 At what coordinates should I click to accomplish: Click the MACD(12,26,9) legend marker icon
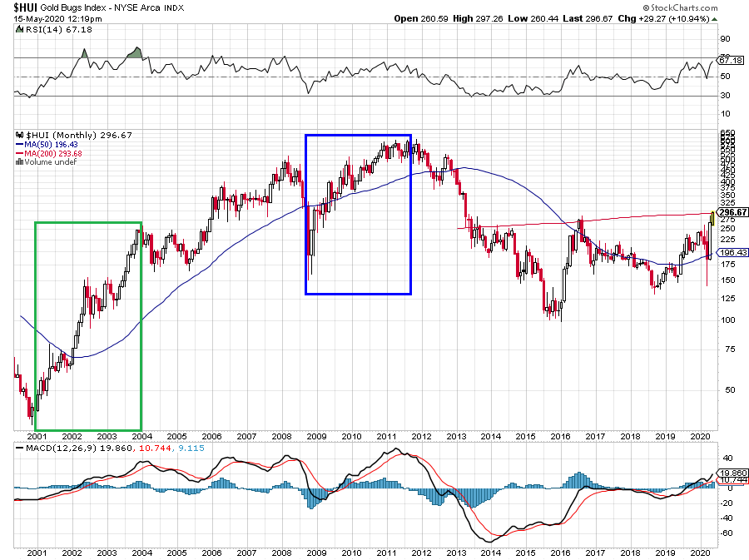[x=19, y=448]
